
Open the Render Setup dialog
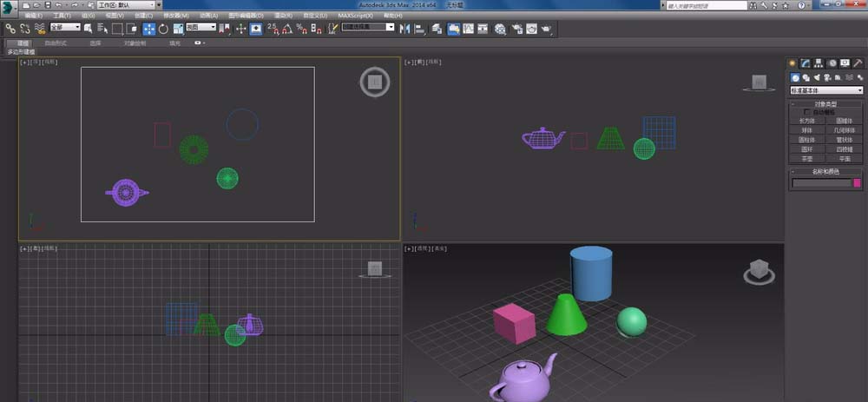(x=516, y=29)
